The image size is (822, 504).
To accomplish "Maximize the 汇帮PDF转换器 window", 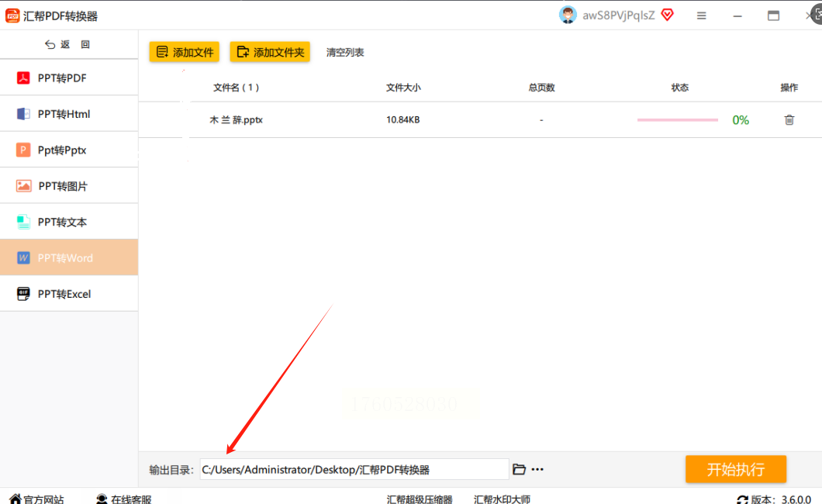I will pyautogui.click(x=773, y=16).
